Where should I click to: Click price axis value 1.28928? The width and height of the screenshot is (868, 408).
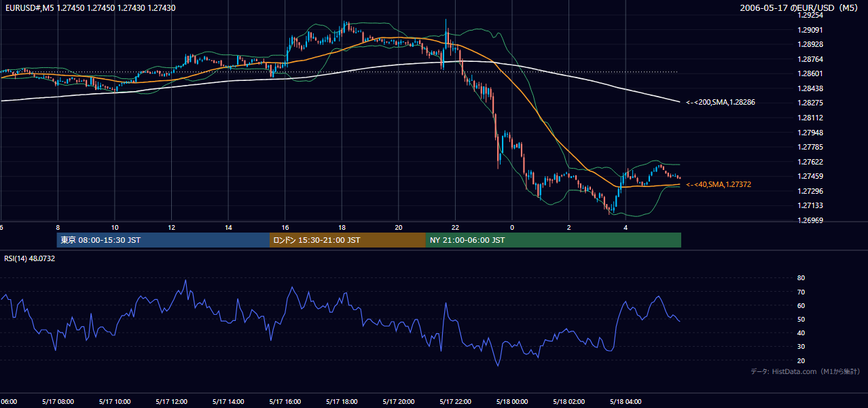811,44
